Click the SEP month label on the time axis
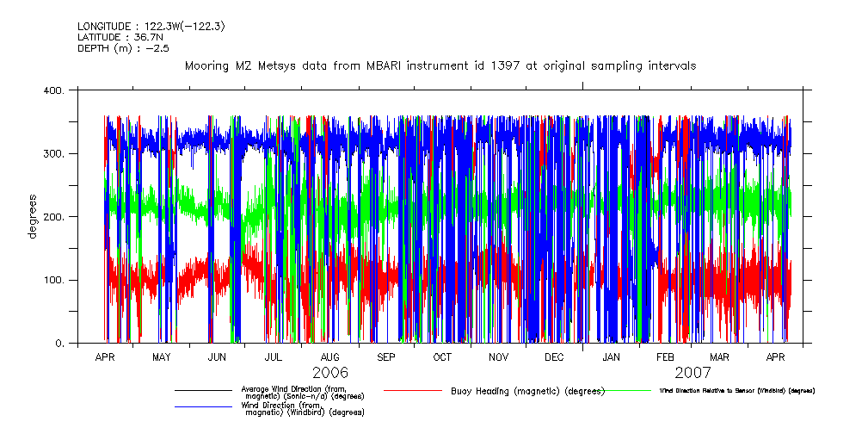The width and height of the screenshot is (868, 434). click(x=385, y=356)
